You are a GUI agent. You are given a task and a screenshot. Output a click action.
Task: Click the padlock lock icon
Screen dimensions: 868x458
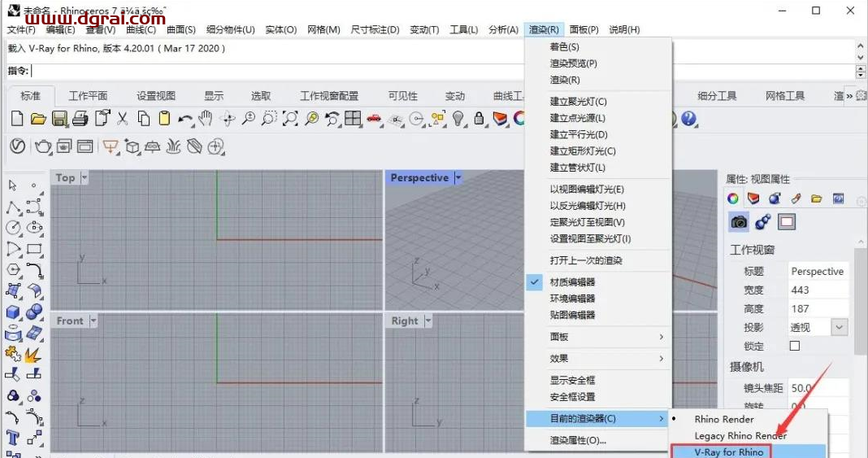tap(479, 119)
